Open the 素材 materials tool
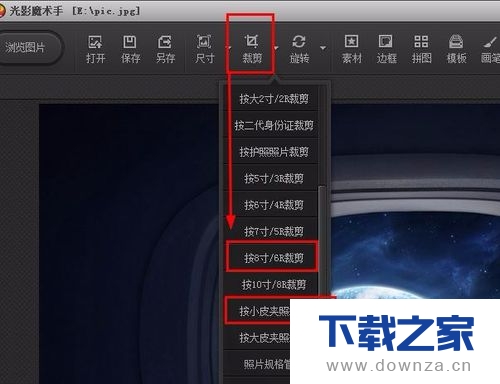The height and width of the screenshot is (384, 500). click(352, 49)
